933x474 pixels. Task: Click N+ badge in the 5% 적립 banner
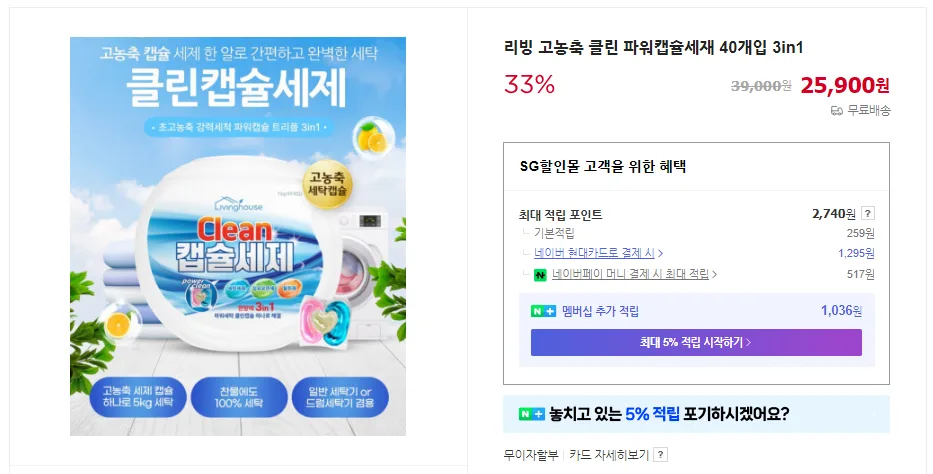(532, 414)
